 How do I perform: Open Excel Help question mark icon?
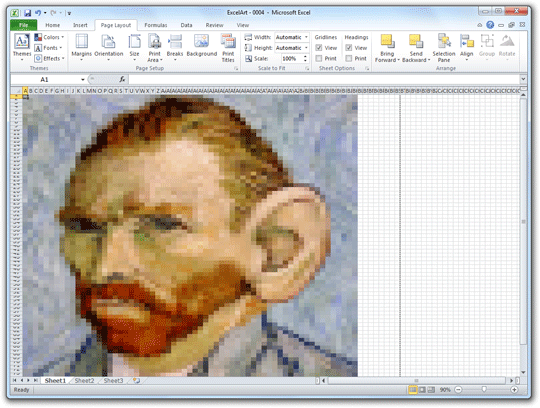point(490,25)
